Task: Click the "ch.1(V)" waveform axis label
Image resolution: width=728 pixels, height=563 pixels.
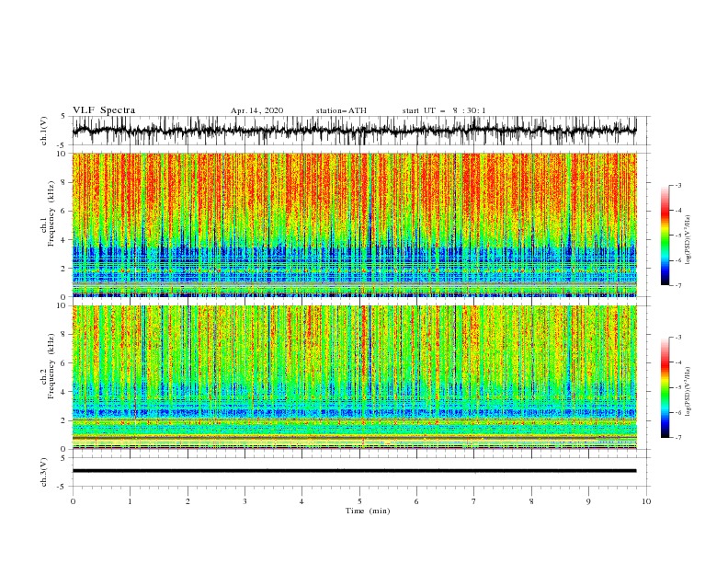Action: point(44,131)
